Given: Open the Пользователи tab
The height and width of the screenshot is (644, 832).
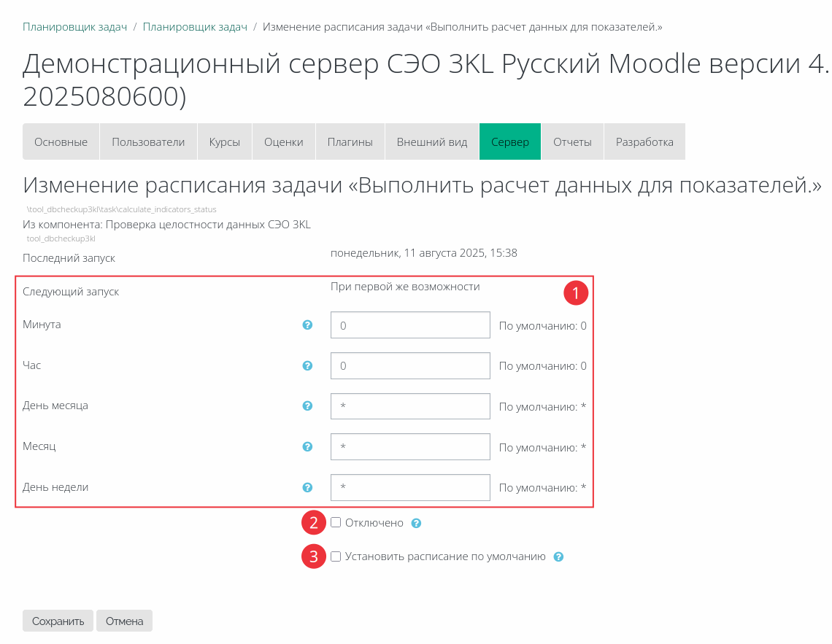Looking at the screenshot, I should 149,141.
